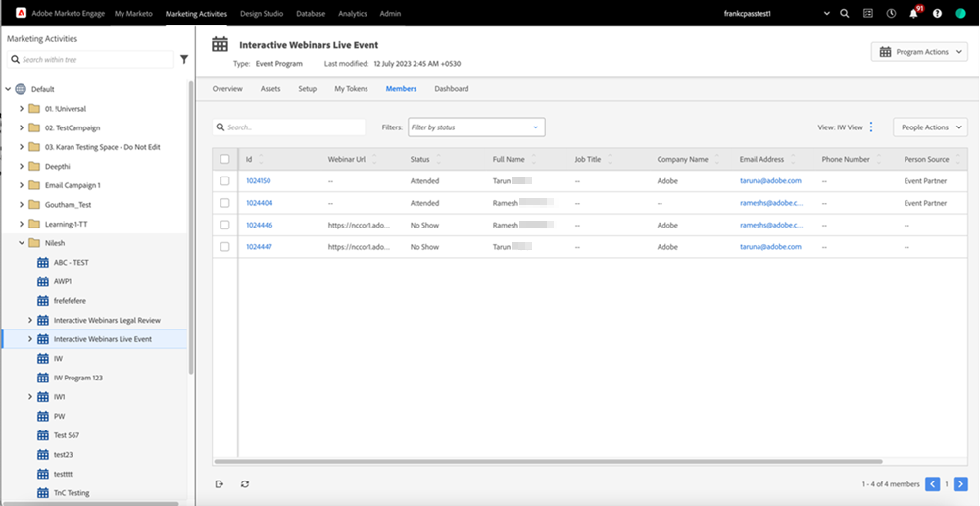This screenshot has width=980, height=506.
Task: Click the event program header calendar icon
Action: (220, 44)
